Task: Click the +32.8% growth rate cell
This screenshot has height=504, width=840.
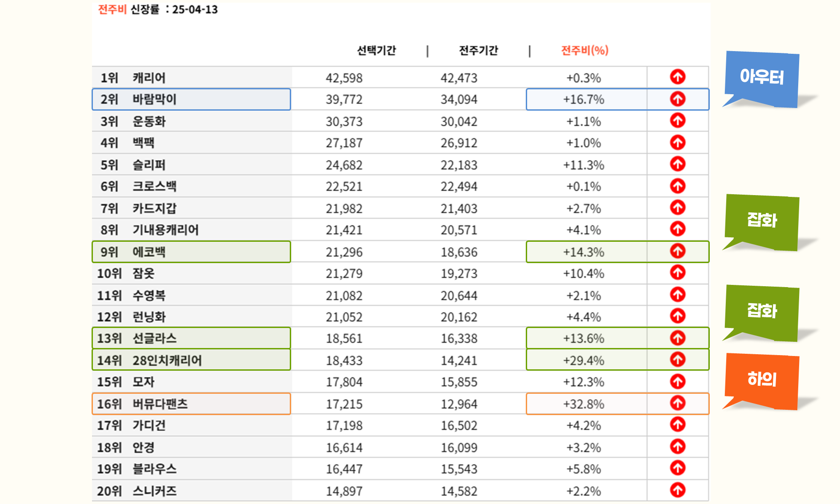Action: (584, 404)
